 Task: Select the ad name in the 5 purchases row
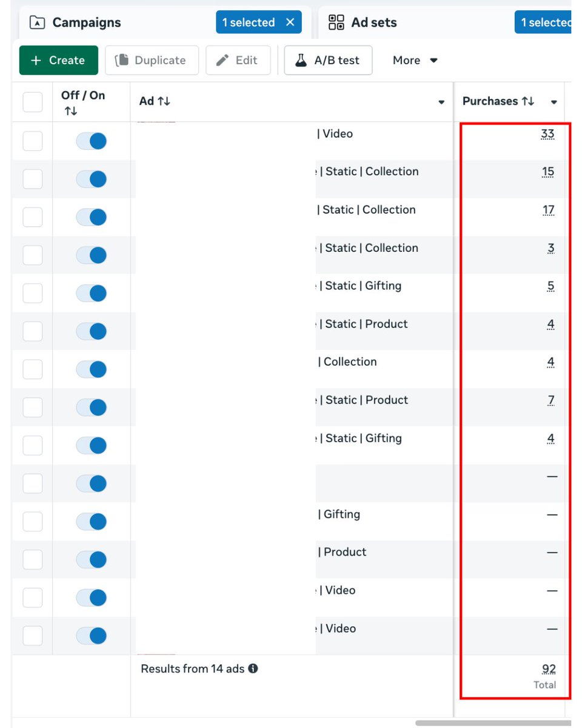(x=358, y=286)
